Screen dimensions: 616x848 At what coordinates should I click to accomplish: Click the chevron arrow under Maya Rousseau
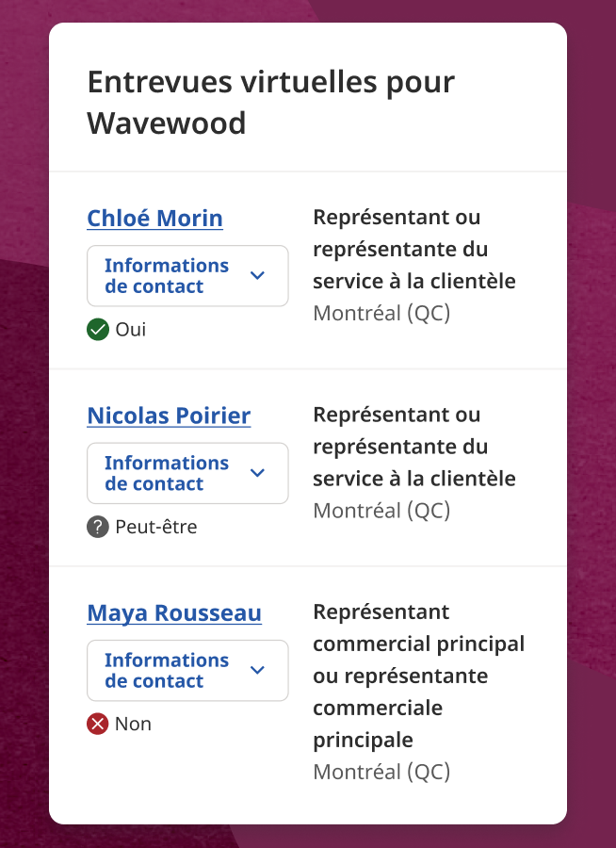click(258, 670)
